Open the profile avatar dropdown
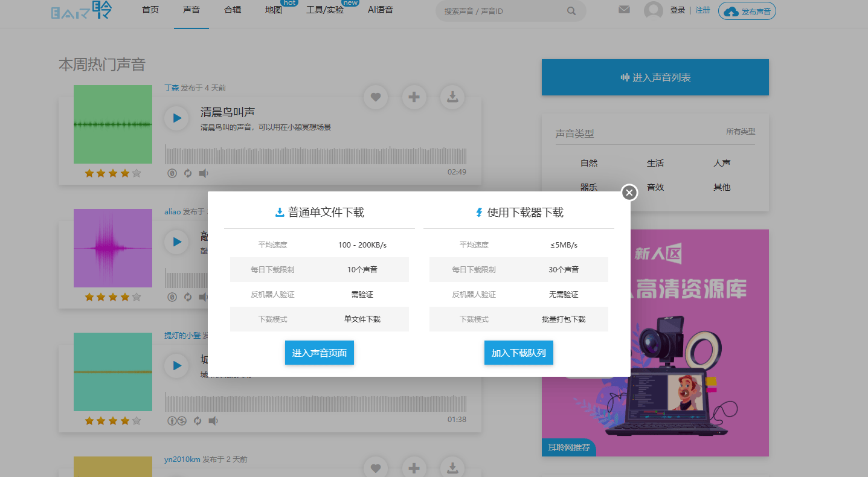The width and height of the screenshot is (868, 477). (x=652, y=10)
